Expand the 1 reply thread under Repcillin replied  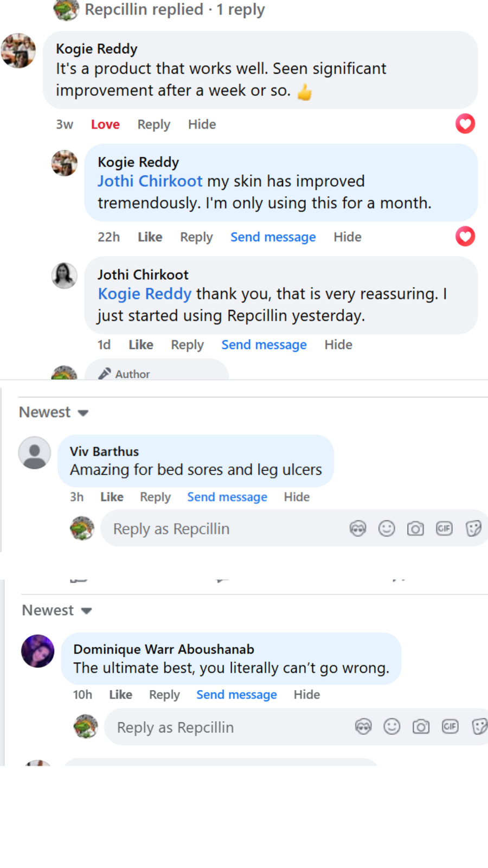point(174,9)
